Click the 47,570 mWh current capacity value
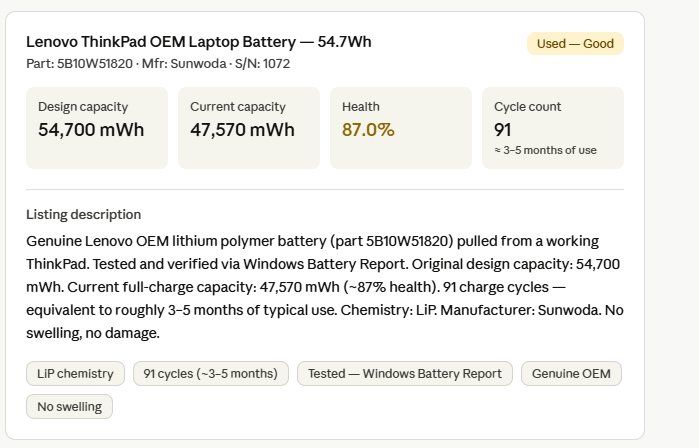Screen dimensions: 699x448 [x=242, y=130]
